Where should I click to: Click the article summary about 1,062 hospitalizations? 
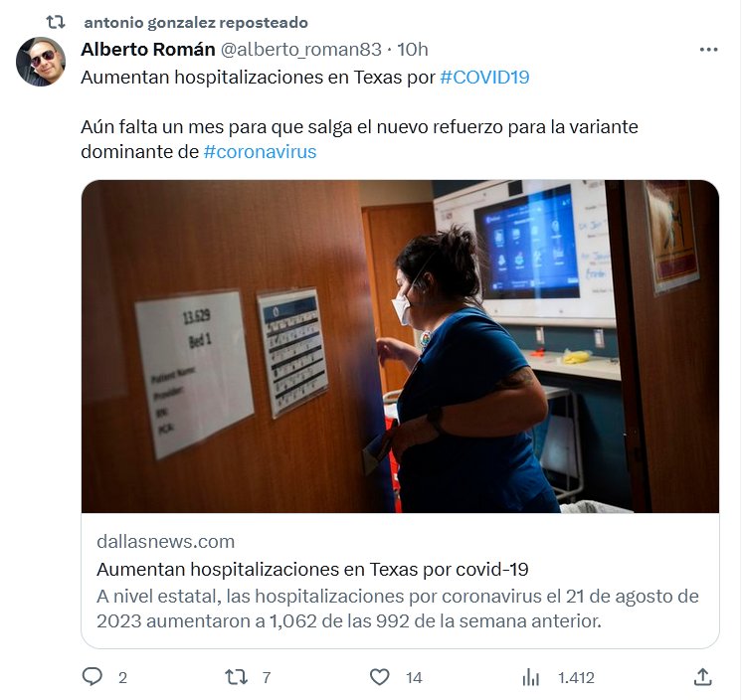[x=398, y=609]
